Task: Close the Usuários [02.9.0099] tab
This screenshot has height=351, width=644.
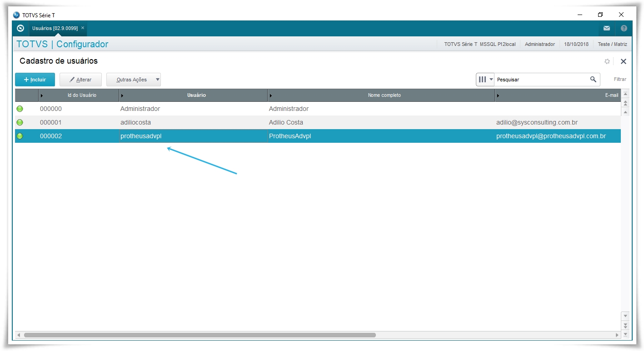Action: tap(83, 28)
